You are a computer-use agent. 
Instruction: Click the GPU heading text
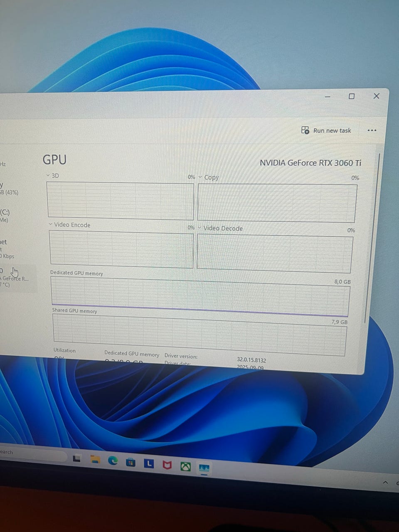[x=54, y=160]
